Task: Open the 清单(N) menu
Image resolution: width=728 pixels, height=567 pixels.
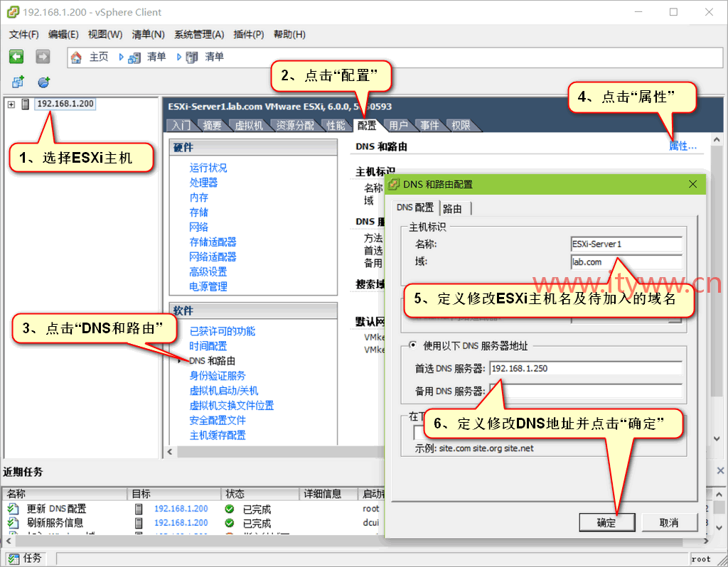Action: pos(148,34)
